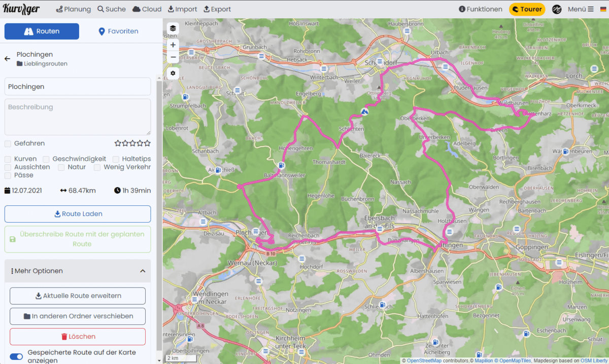Click the blue POI marker near Holzhausen
Viewport: 609px width, 364px height.
(449, 232)
